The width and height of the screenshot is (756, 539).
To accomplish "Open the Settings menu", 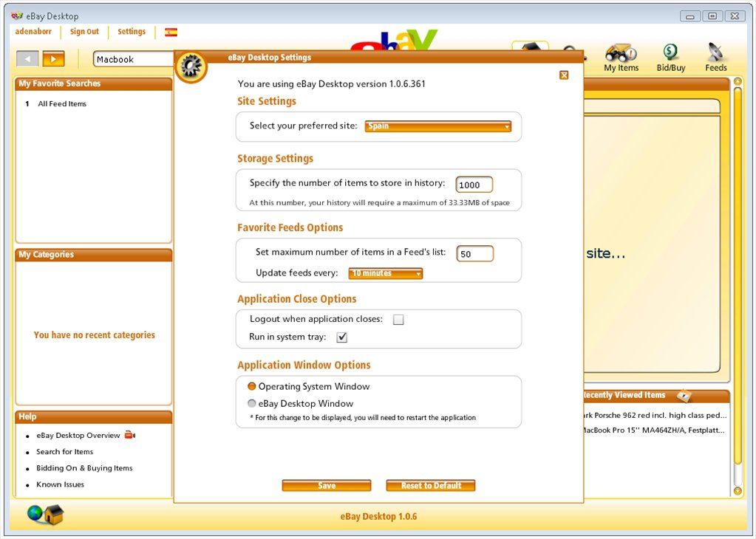I will click(131, 32).
